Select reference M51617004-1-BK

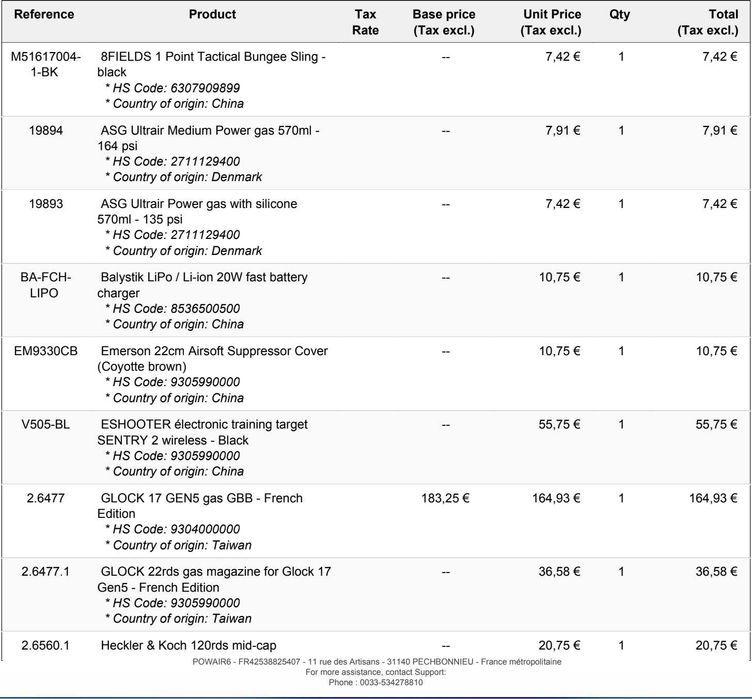tap(46, 65)
